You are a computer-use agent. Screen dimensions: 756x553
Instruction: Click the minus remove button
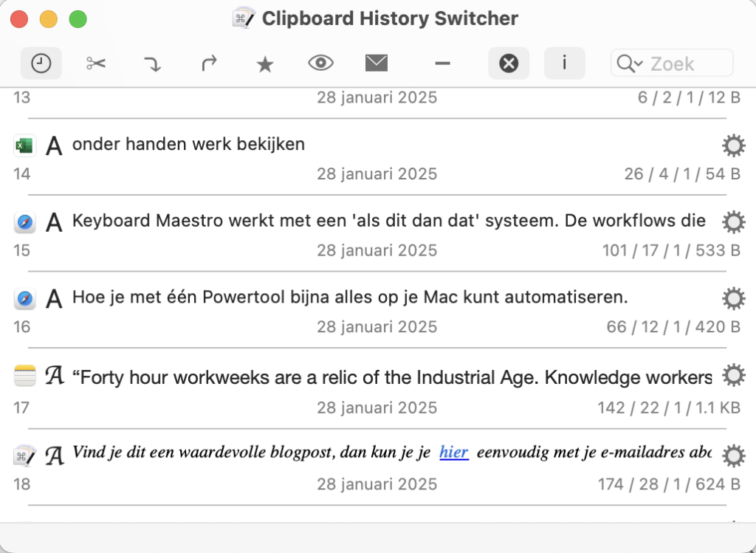pos(442,64)
